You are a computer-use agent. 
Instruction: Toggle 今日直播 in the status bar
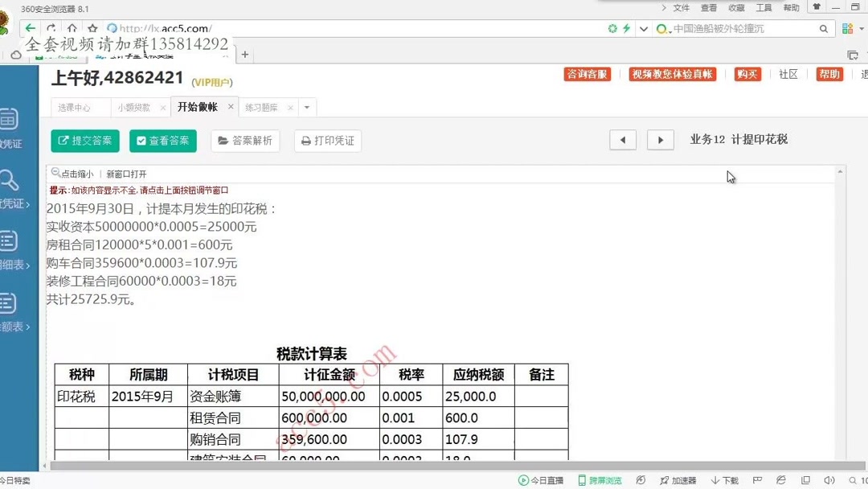tap(542, 480)
